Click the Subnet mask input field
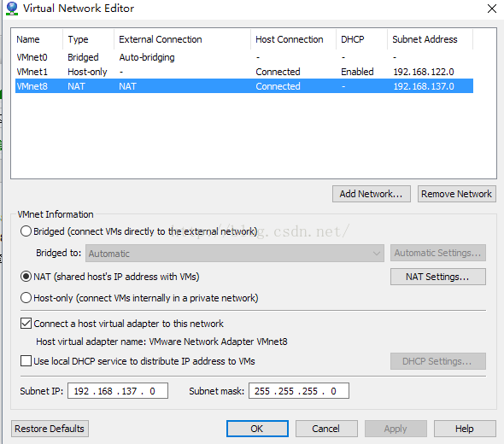Screen dimensions: 504x444 299,391
